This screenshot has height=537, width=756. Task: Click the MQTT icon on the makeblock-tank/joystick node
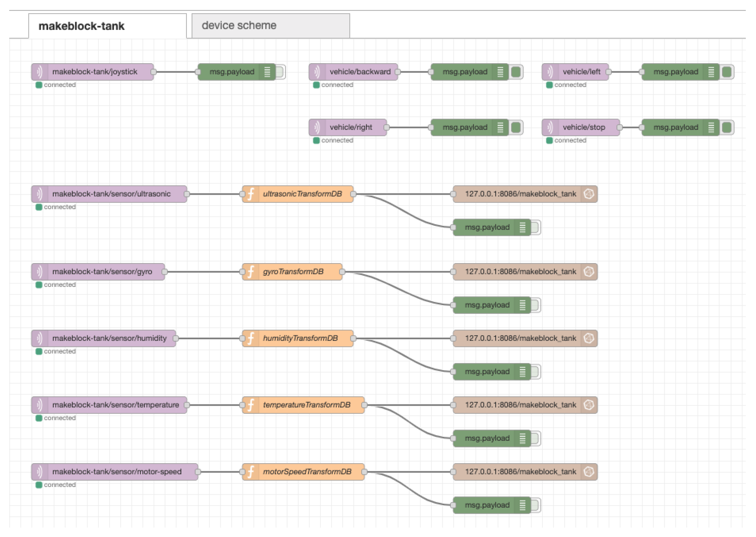[x=39, y=72]
